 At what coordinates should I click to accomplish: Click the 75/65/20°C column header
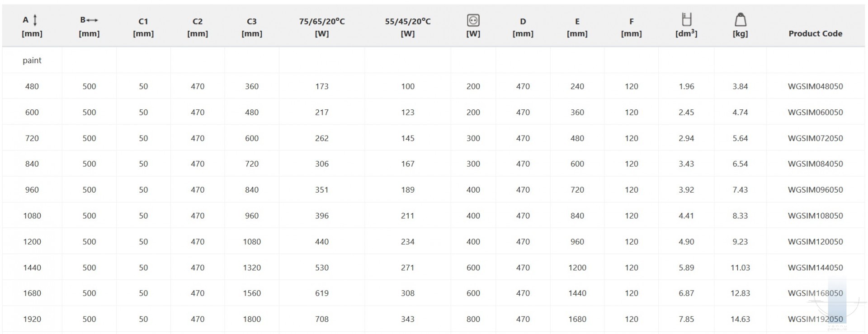tap(322, 27)
